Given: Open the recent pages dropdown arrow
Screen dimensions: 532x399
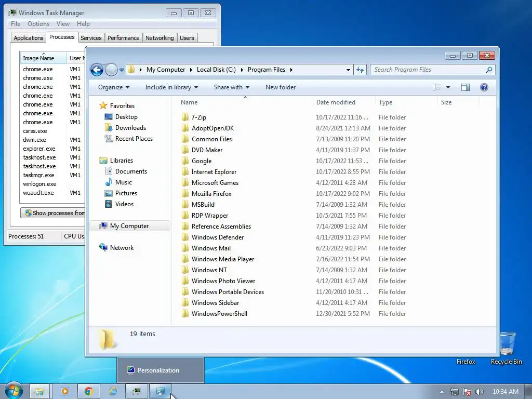Looking at the screenshot, I should [122, 70].
